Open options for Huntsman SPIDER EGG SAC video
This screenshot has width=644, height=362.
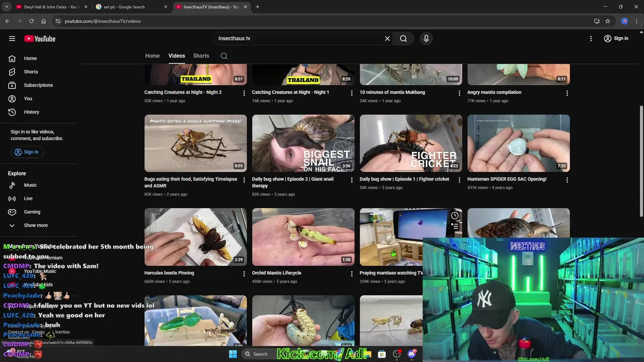click(567, 180)
